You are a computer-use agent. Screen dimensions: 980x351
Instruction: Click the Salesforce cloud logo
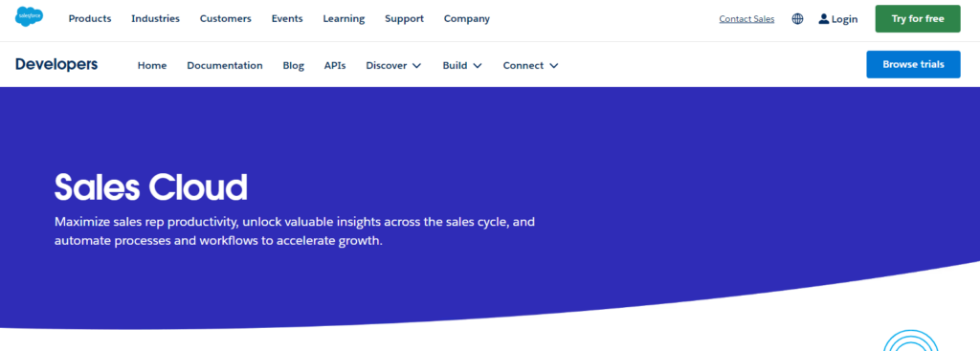pos(30,17)
